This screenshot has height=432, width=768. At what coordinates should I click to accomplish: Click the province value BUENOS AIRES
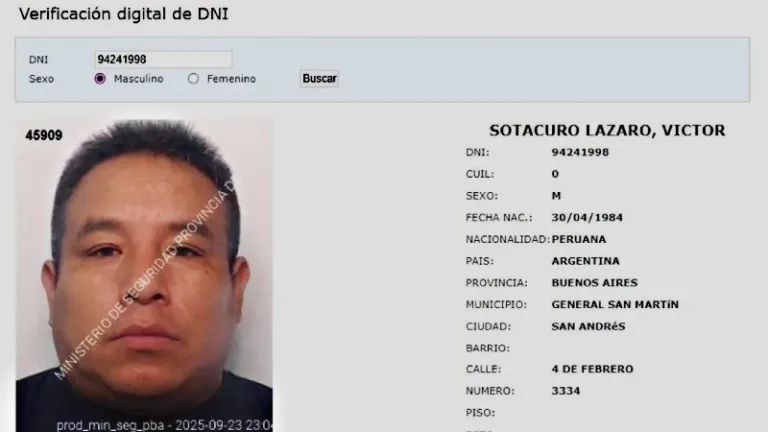tap(595, 283)
